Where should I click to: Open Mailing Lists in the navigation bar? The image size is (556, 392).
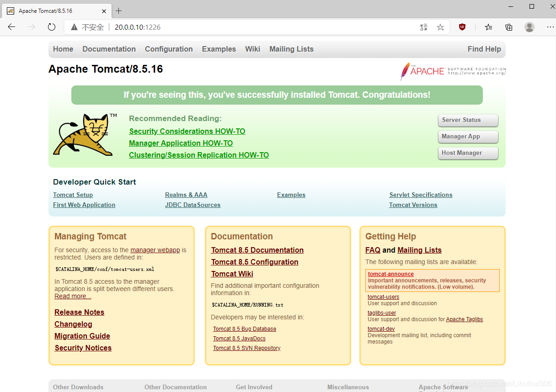[x=291, y=49]
